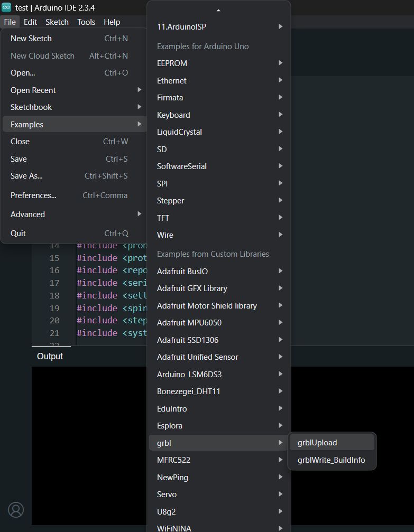Open the grblUpload example sketch

[332, 442]
